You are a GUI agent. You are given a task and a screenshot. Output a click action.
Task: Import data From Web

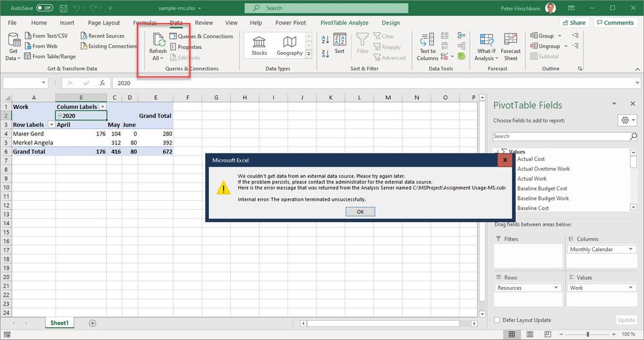pos(41,46)
